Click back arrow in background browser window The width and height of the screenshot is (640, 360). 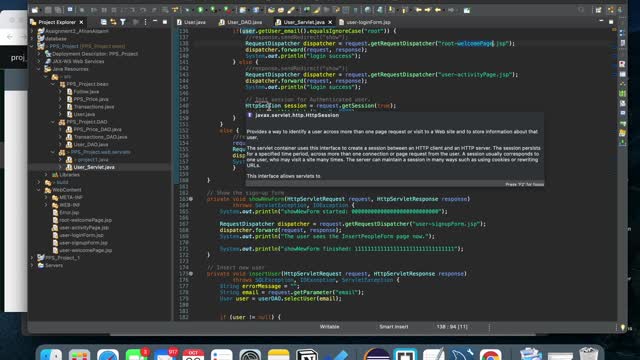(10, 37)
